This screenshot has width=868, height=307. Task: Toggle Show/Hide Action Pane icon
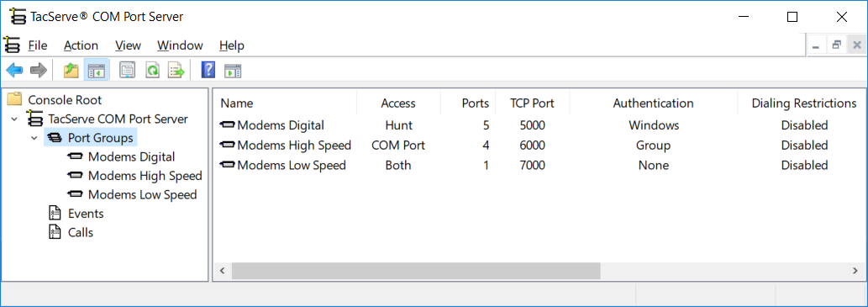click(x=233, y=71)
